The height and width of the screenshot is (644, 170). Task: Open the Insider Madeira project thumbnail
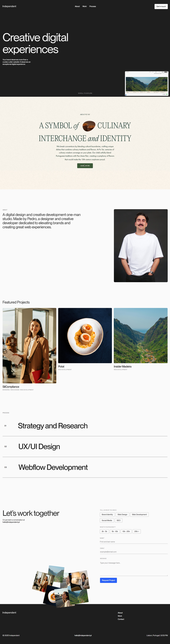click(x=141, y=336)
